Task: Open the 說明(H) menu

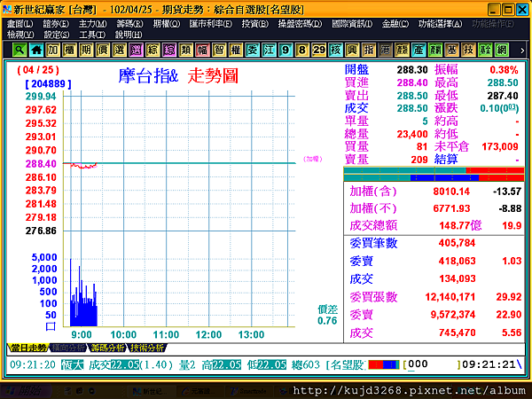Action: (129, 35)
